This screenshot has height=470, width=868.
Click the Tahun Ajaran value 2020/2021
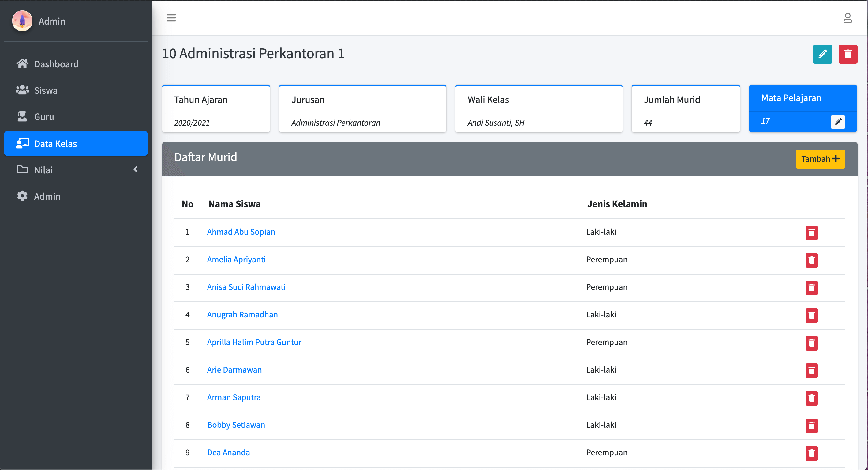click(192, 123)
